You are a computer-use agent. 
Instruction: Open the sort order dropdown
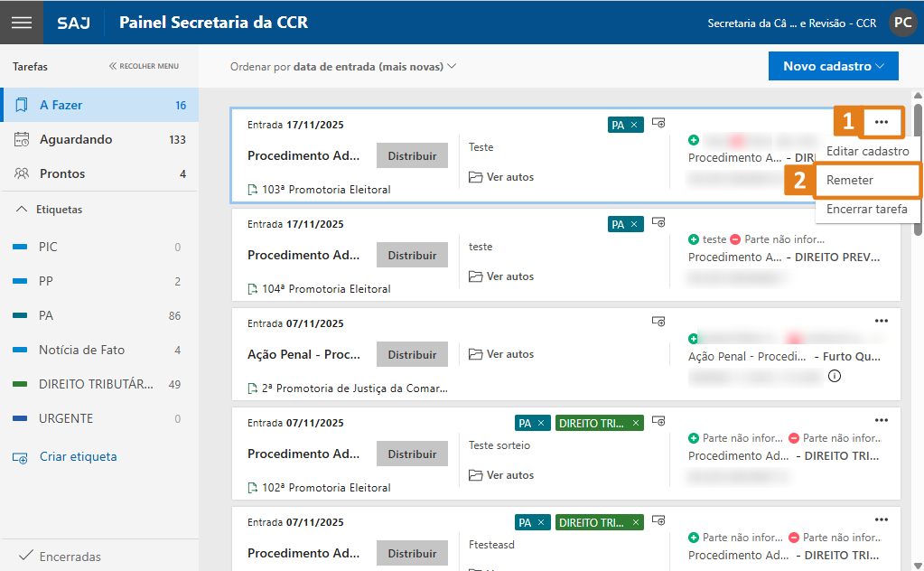pyautogui.click(x=343, y=66)
